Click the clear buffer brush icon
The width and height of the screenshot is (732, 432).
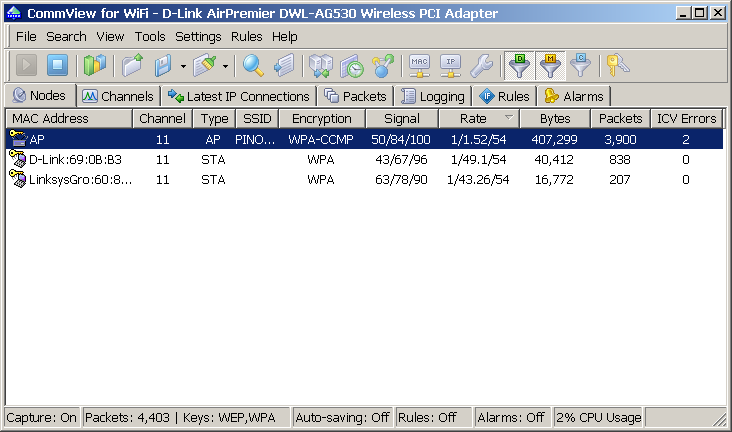coord(205,65)
